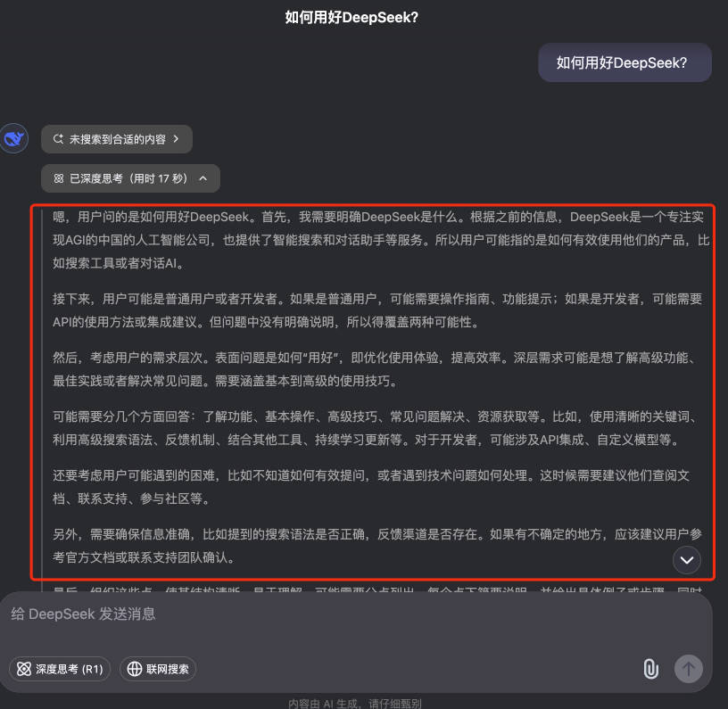The image size is (728, 709).
Task: Collapse thinking with the up chevron on 已深度思考
Action: [203, 178]
